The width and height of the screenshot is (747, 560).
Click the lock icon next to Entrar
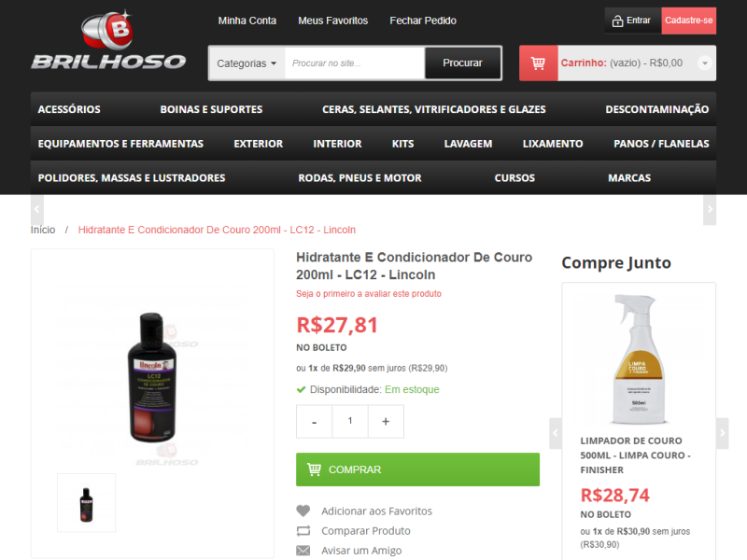point(617,21)
